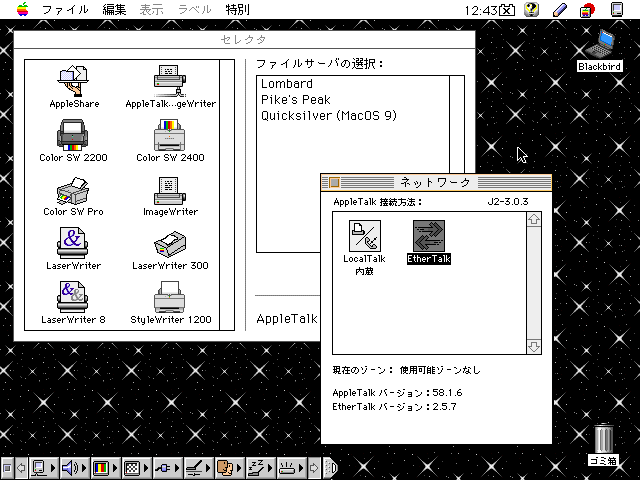The height and width of the screenshot is (480, 640).
Task: Expand the speaker volume module arrow
Action: [84, 468]
